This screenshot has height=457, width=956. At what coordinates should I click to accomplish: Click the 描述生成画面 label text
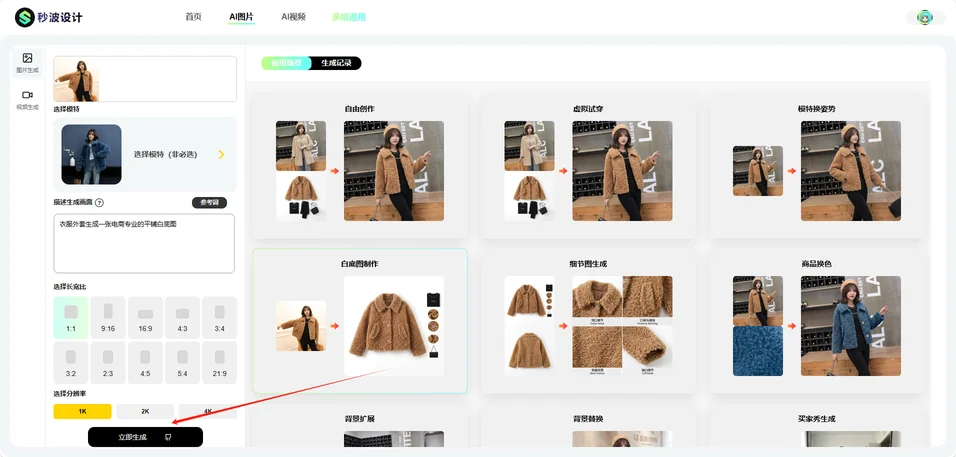(x=73, y=203)
